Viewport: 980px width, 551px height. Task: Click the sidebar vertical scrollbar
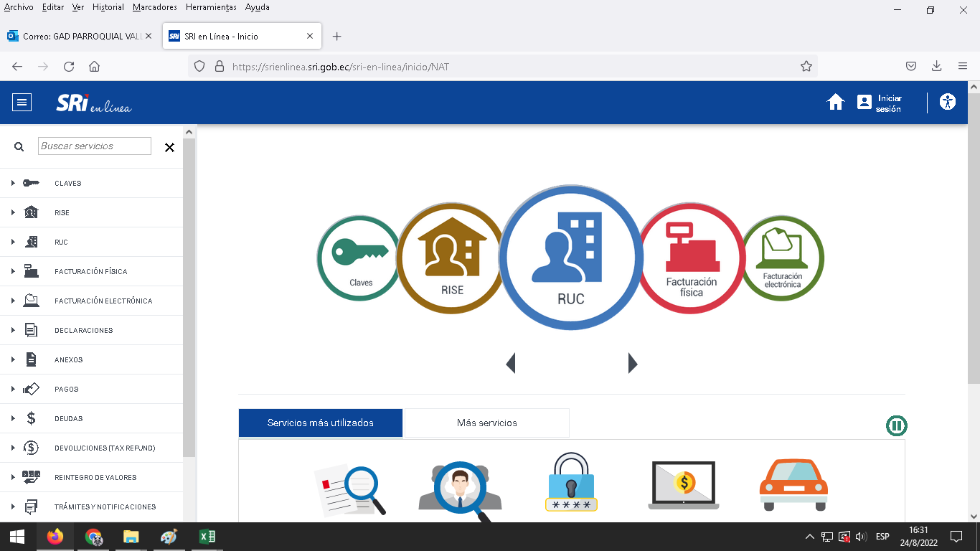point(189,287)
